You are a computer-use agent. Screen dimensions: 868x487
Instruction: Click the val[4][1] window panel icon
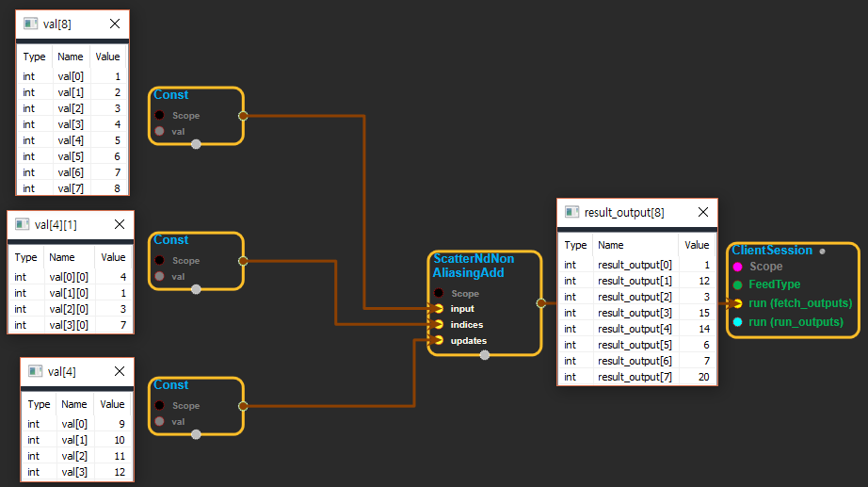tap(23, 224)
